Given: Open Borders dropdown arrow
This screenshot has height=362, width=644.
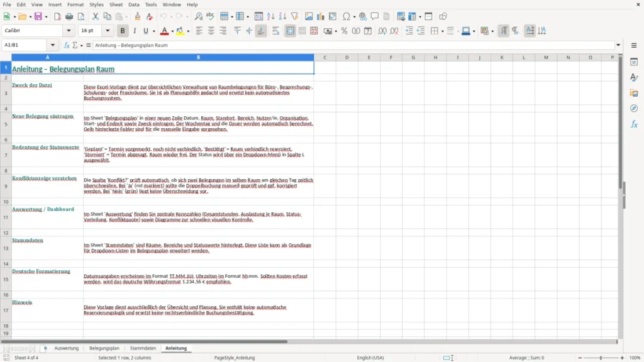Looking at the screenshot, I should click(x=442, y=31).
